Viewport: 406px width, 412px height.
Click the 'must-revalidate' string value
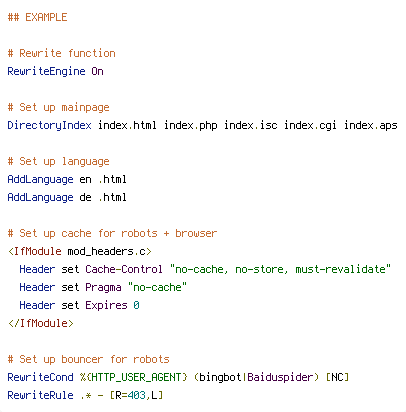[340, 269]
